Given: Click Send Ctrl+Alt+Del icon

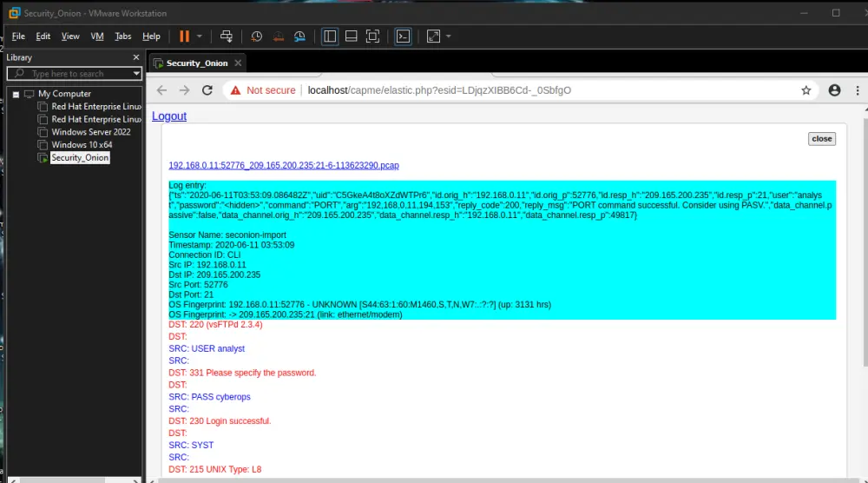Looking at the screenshot, I should (227, 36).
